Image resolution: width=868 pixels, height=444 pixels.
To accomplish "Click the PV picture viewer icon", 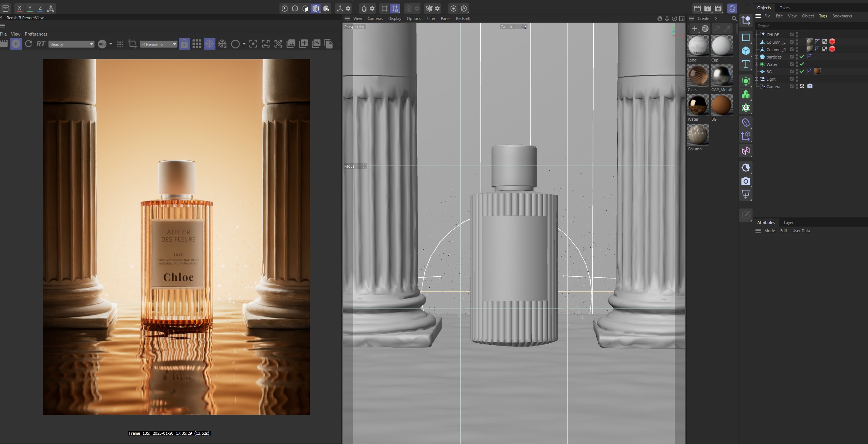I will coord(316,44).
